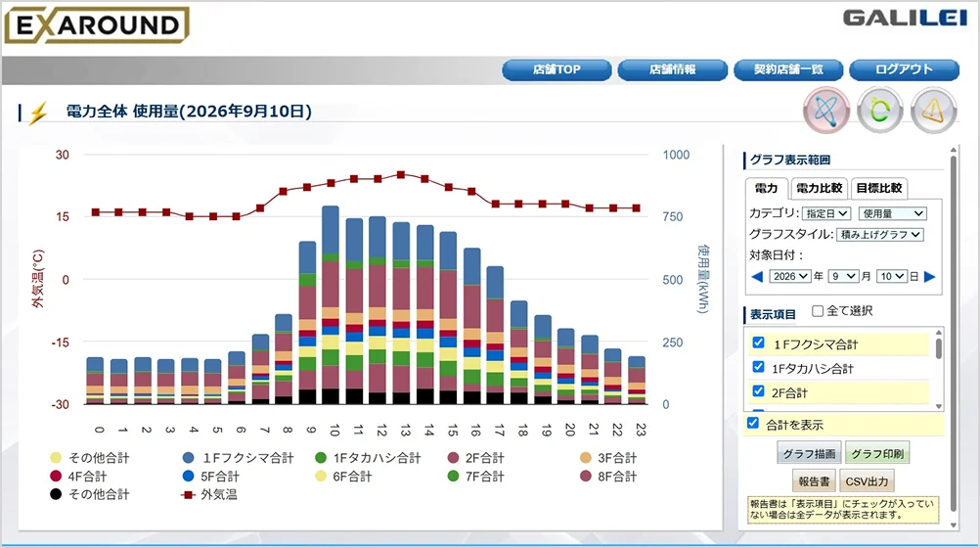
Task: Open 契約店舗一覧 navigation button
Action: [788, 69]
